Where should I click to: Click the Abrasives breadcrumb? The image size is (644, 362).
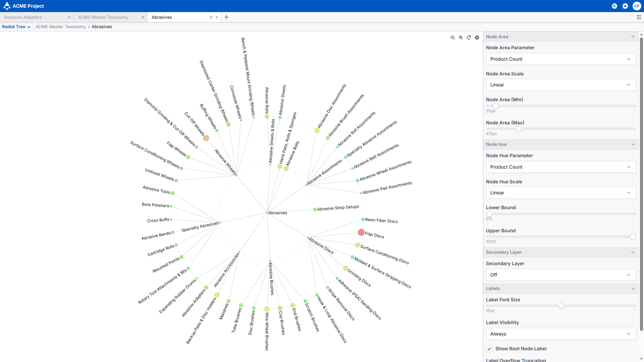tap(102, 27)
